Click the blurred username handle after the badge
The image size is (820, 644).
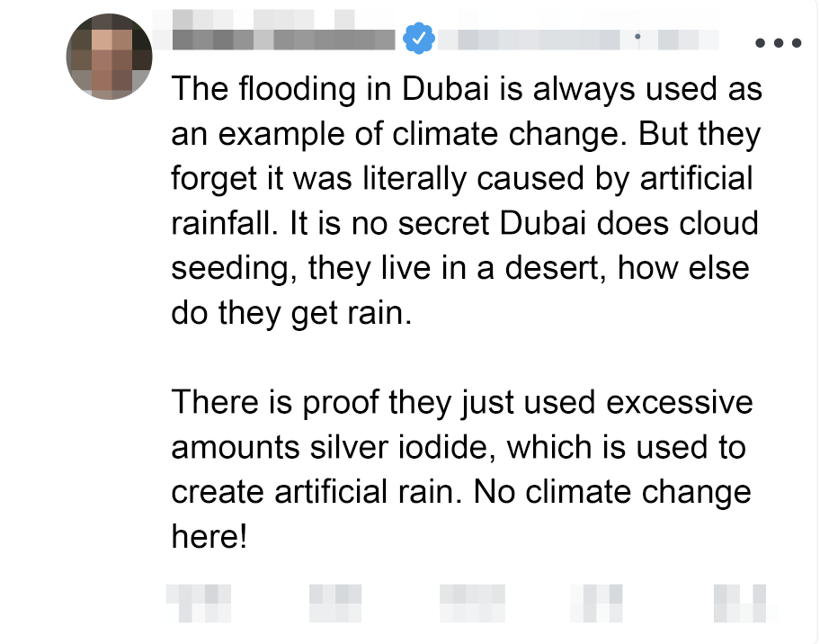pos(529,39)
